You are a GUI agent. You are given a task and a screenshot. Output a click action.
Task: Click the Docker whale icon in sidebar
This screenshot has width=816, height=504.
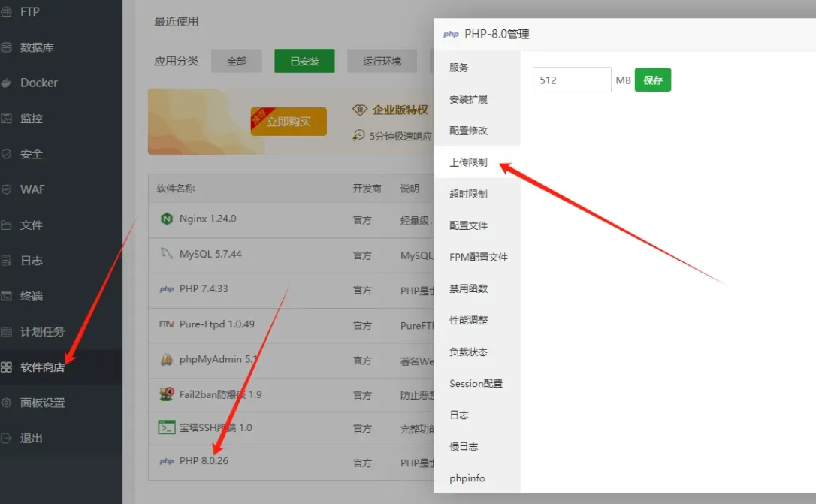click(x=7, y=83)
